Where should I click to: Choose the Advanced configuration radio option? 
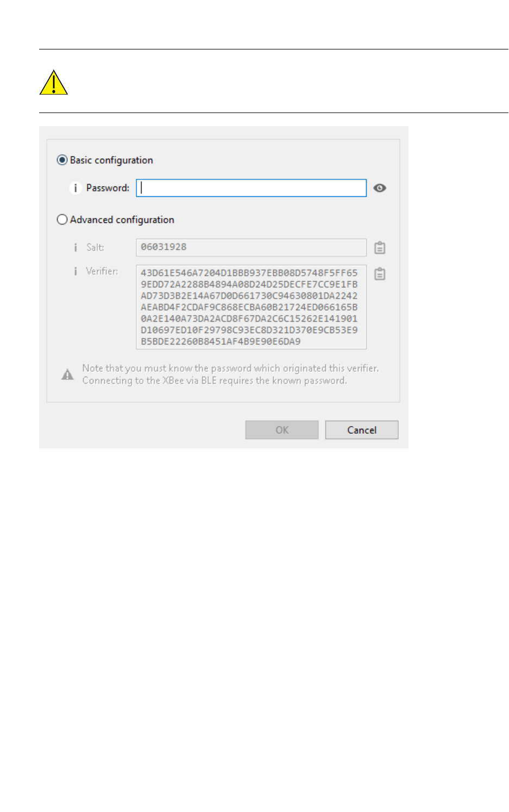62,220
